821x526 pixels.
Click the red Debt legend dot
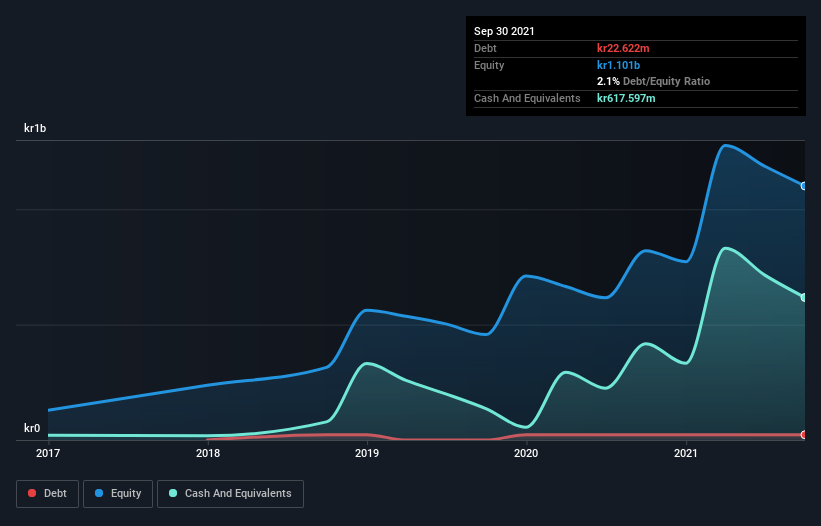pyautogui.click(x=32, y=493)
